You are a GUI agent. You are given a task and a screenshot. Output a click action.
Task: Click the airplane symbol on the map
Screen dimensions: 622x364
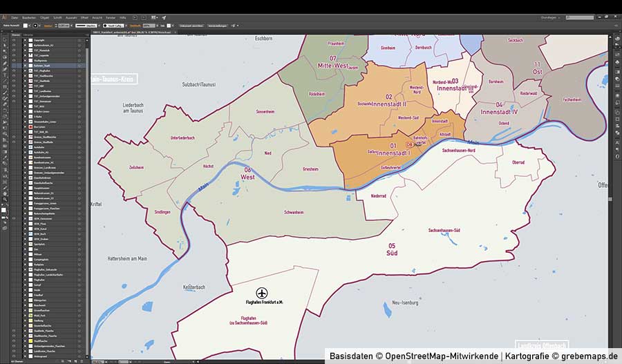[x=261, y=293]
